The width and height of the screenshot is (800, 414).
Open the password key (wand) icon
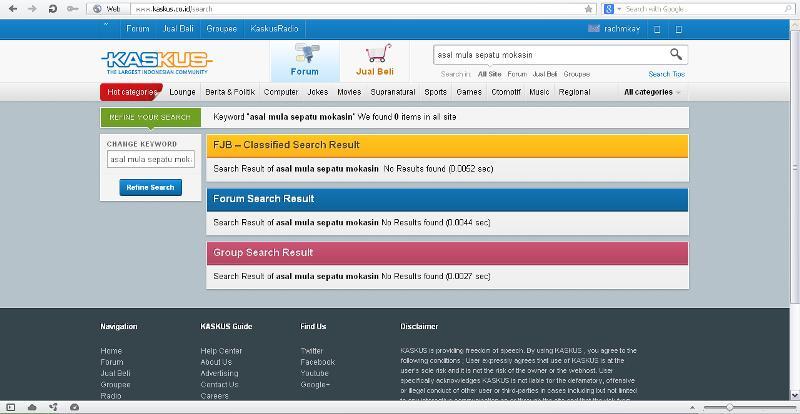coord(72,9)
